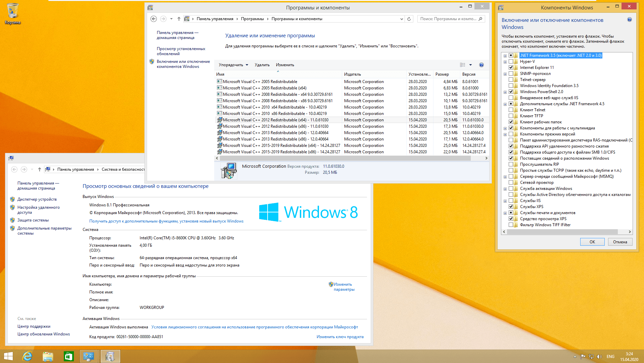Viewport: 644px width, 363px height.
Task: Uncheck Internet Explorer 11 component
Action: (511, 68)
